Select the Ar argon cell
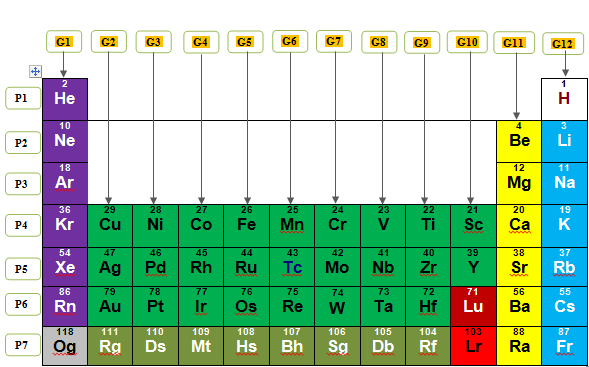 pos(65,184)
